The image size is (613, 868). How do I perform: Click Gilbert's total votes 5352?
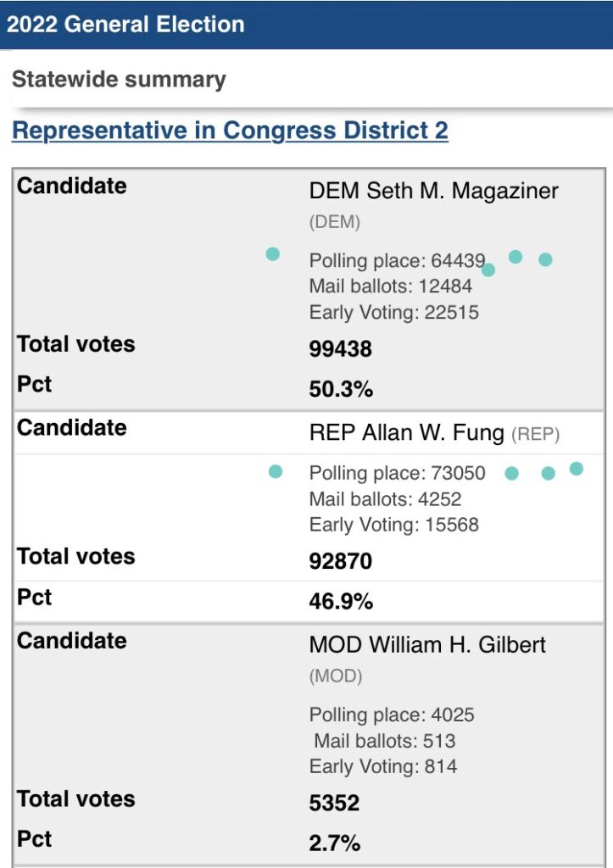click(x=334, y=803)
